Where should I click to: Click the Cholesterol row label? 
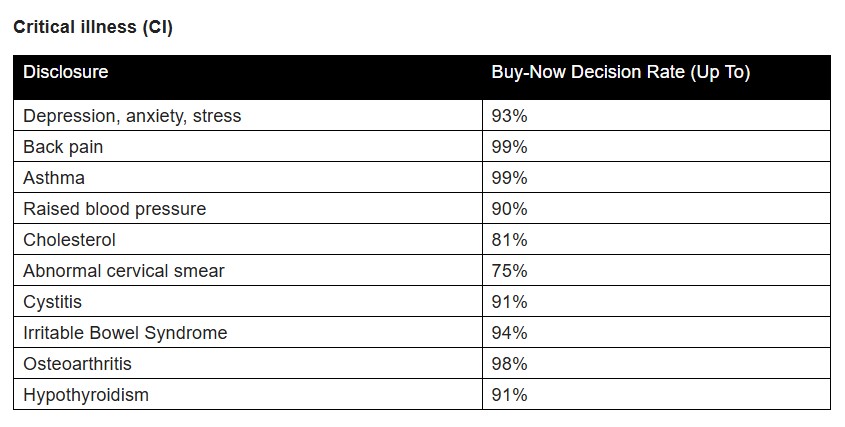[x=69, y=240]
